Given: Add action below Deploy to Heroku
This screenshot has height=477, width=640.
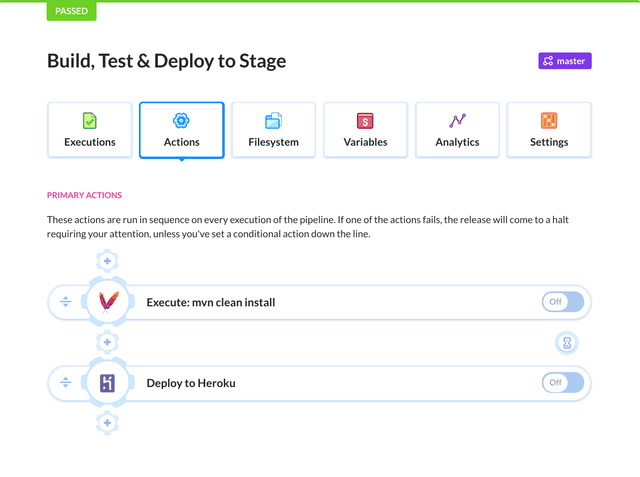Looking at the screenshot, I should 108,423.
